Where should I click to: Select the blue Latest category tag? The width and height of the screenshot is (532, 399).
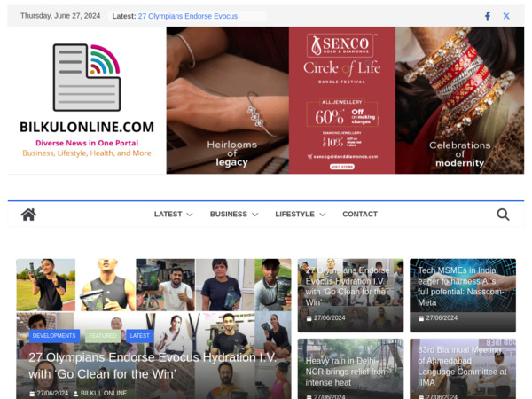[x=140, y=335]
